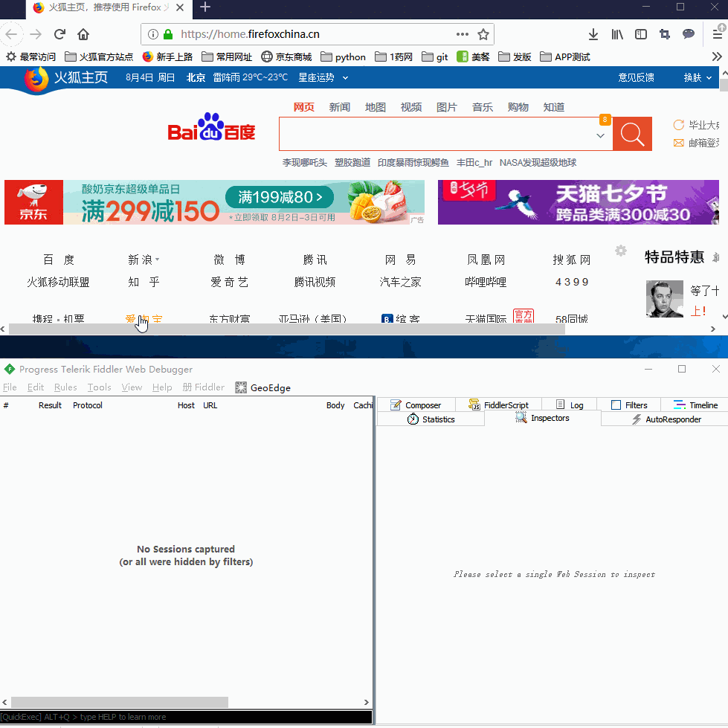728x728 pixels.
Task: Open Firefox hamburger menu
Action: click(x=718, y=34)
